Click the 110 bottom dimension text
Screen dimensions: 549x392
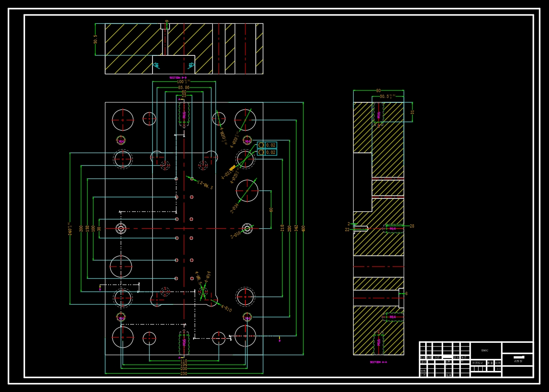click(184, 361)
